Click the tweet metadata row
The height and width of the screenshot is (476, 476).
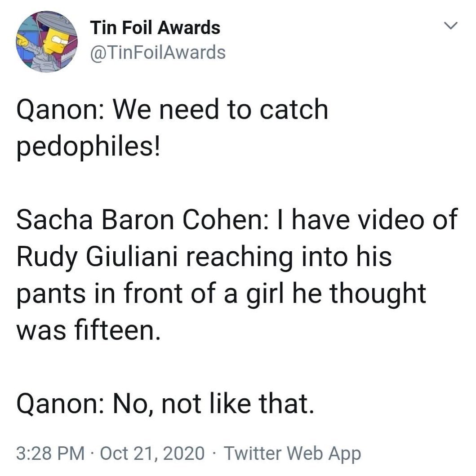coord(189,454)
